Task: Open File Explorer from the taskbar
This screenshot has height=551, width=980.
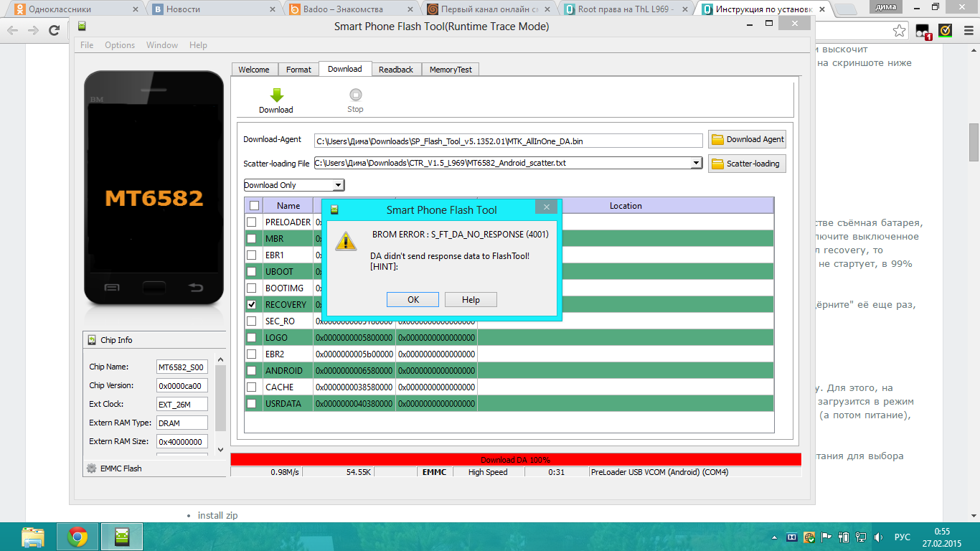Action: click(33, 537)
